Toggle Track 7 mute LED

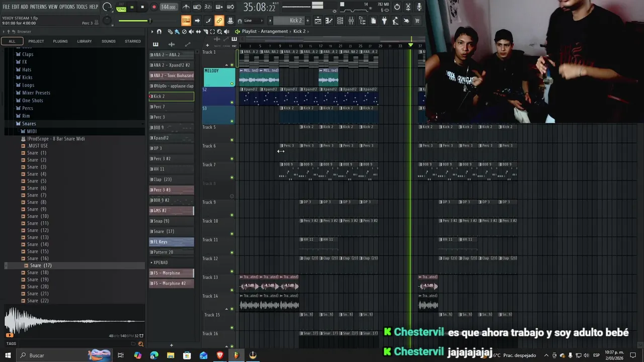(x=232, y=177)
